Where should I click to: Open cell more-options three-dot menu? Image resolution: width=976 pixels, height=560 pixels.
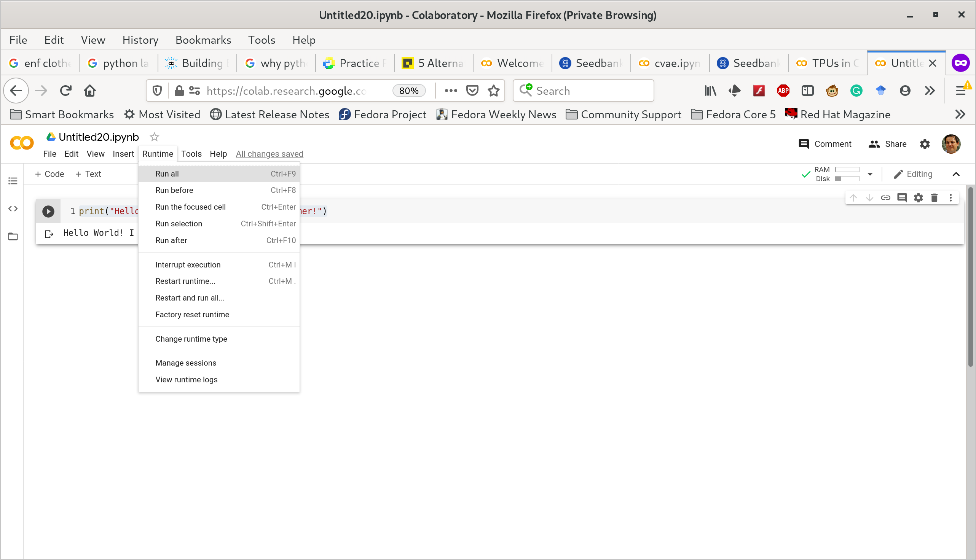[950, 198]
